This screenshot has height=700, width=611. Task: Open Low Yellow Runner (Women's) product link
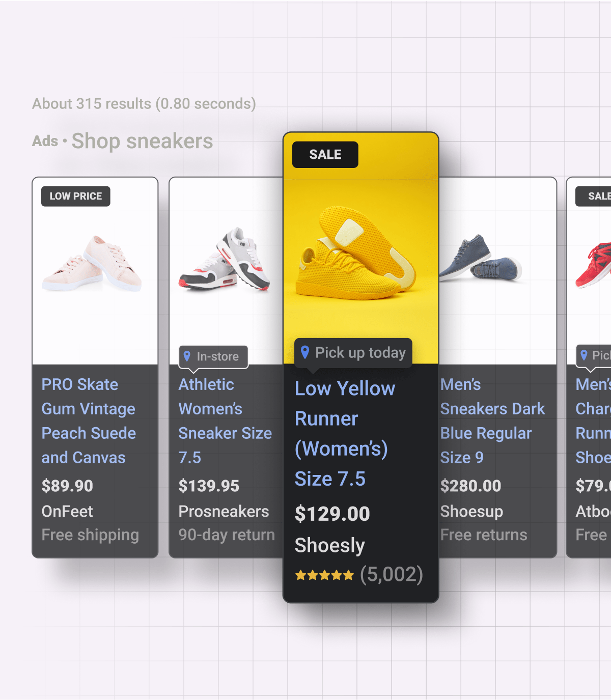(345, 433)
